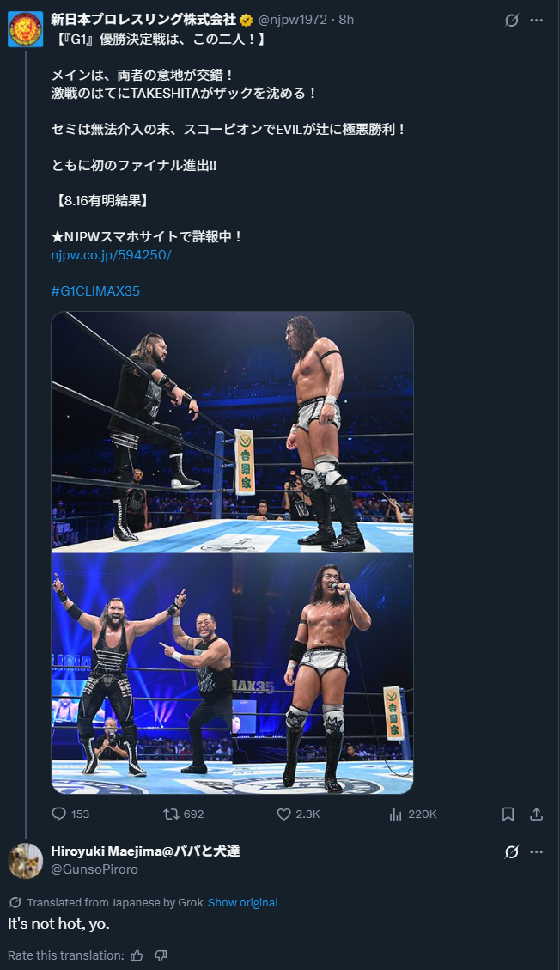
Task: Rate the translation with thumbs down
Action: (161, 955)
